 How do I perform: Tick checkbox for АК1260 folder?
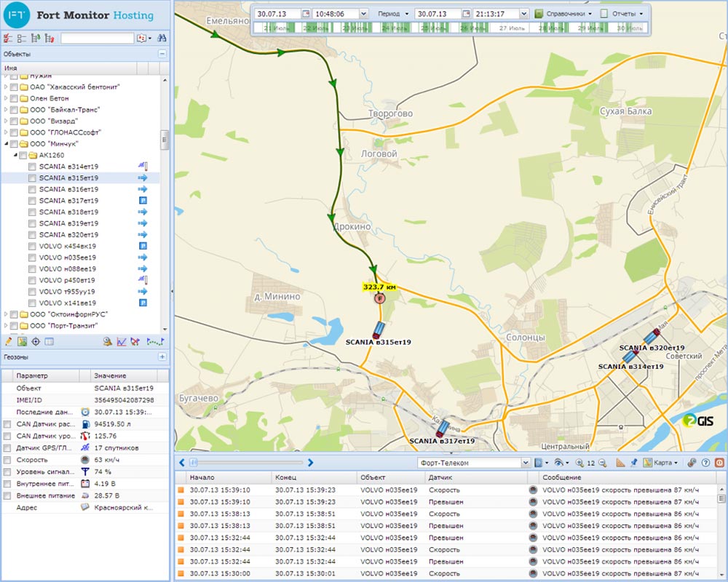click(x=23, y=156)
